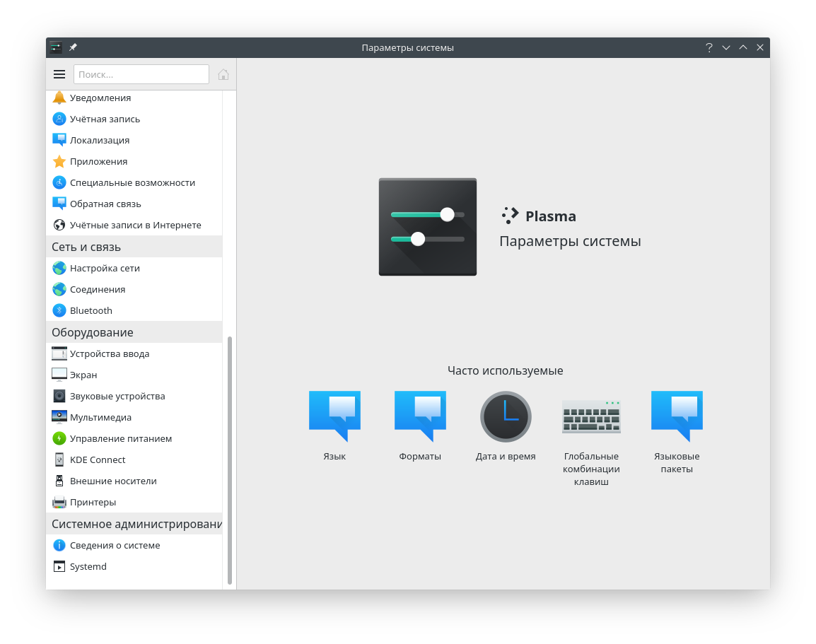Maximize the Параметры системы window

point(743,47)
